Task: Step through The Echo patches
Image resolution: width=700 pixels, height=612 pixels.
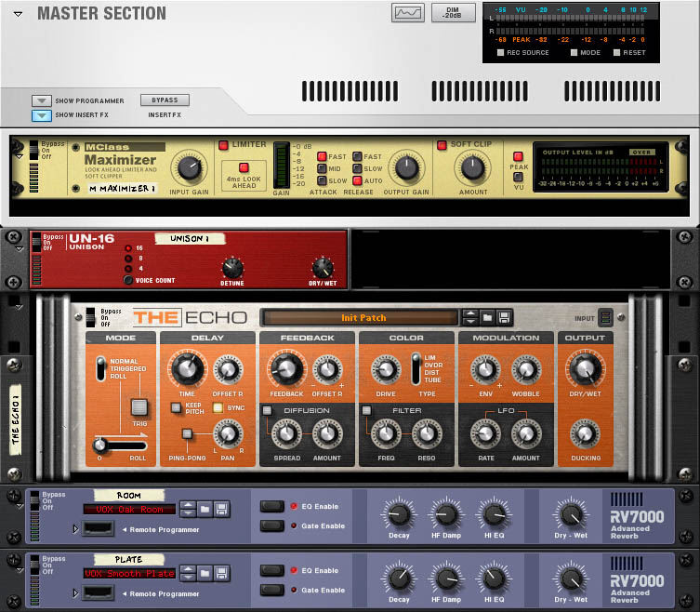Action: [x=470, y=317]
